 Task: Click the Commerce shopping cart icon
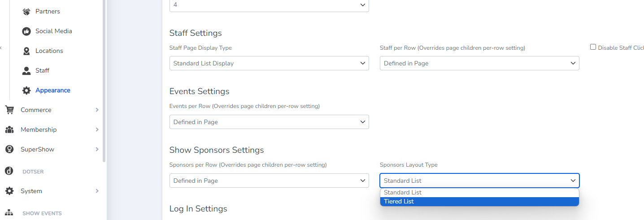click(x=9, y=110)
